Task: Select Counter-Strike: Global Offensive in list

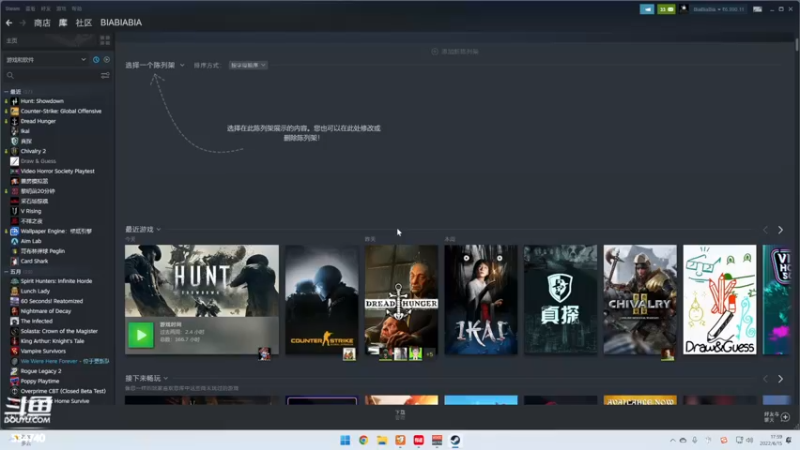Action: [x=61, y=111]
